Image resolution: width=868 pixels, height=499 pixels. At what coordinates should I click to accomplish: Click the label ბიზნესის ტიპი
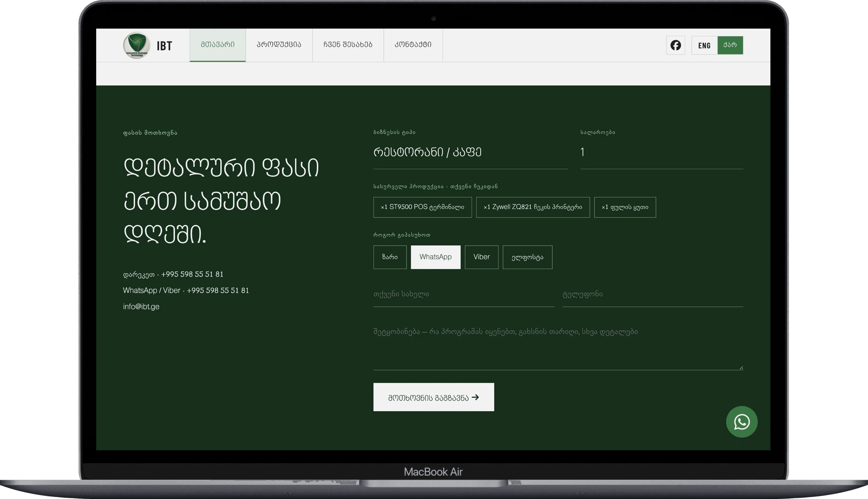[394, 132]
